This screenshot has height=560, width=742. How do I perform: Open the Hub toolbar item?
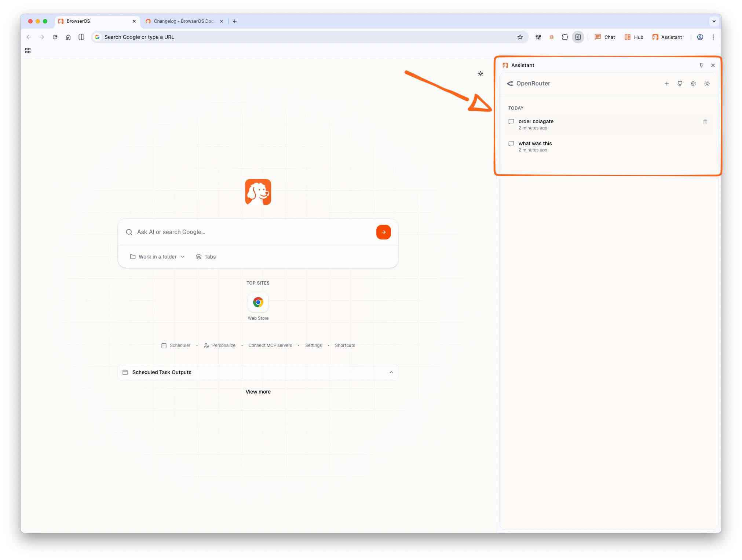point(634,37)
